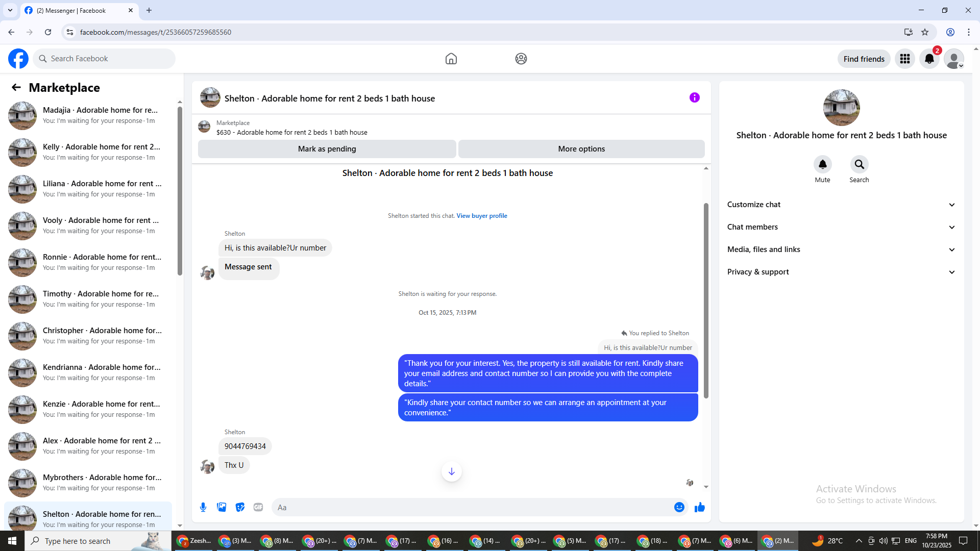This screenshot has width=980, height=551.
Task: Open the emoji picker in message box
Action: [679, 507]
